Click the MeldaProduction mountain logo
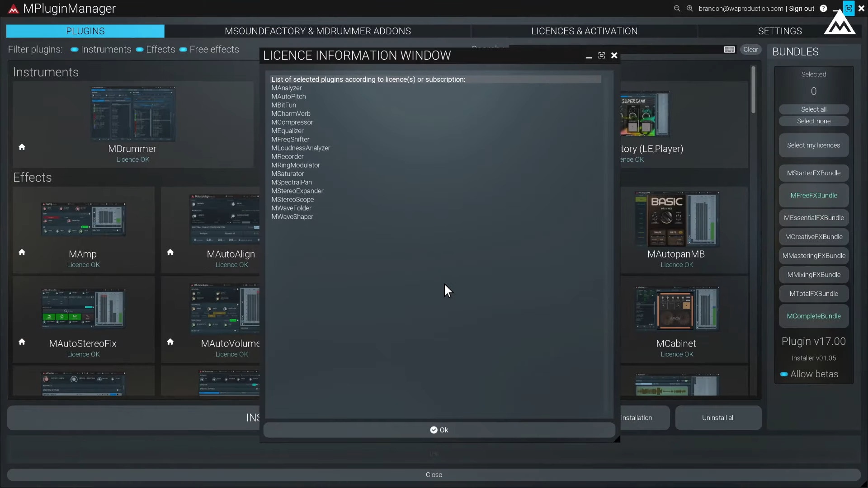The image size is (868, 488). click(840, 25)
